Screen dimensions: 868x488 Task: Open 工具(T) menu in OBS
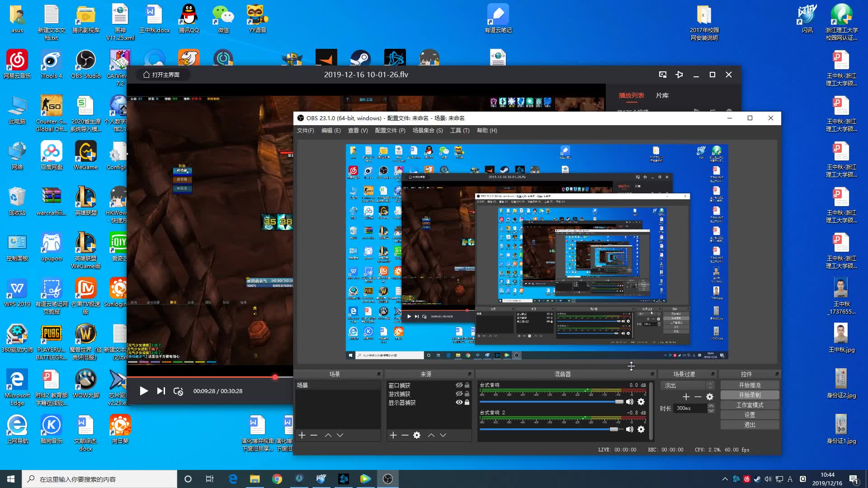click(460, 131)
